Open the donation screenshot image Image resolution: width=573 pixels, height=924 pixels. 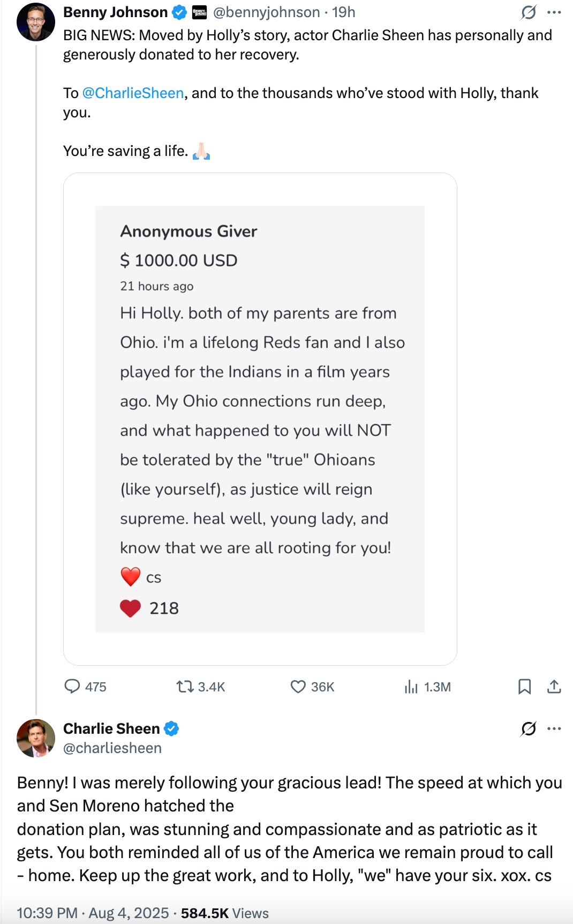click(260, 419)
